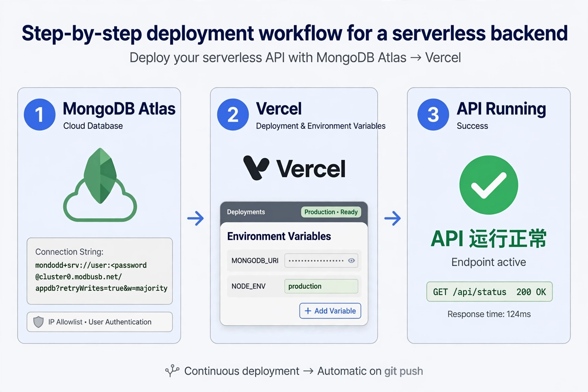Click the masked MONGODB_URI value field
Screen dimensions: 588x392
(321, 261)
